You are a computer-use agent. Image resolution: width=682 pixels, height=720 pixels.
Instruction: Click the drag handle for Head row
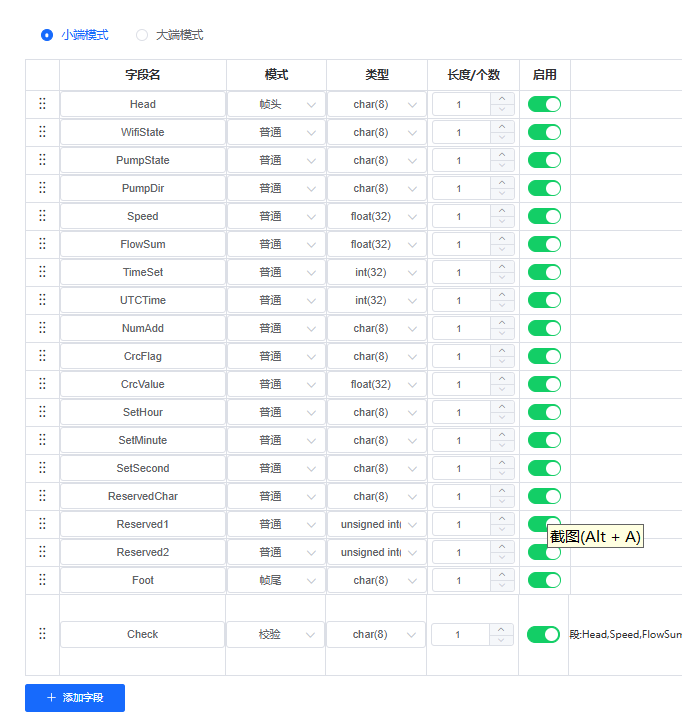[x=42, y=104]
